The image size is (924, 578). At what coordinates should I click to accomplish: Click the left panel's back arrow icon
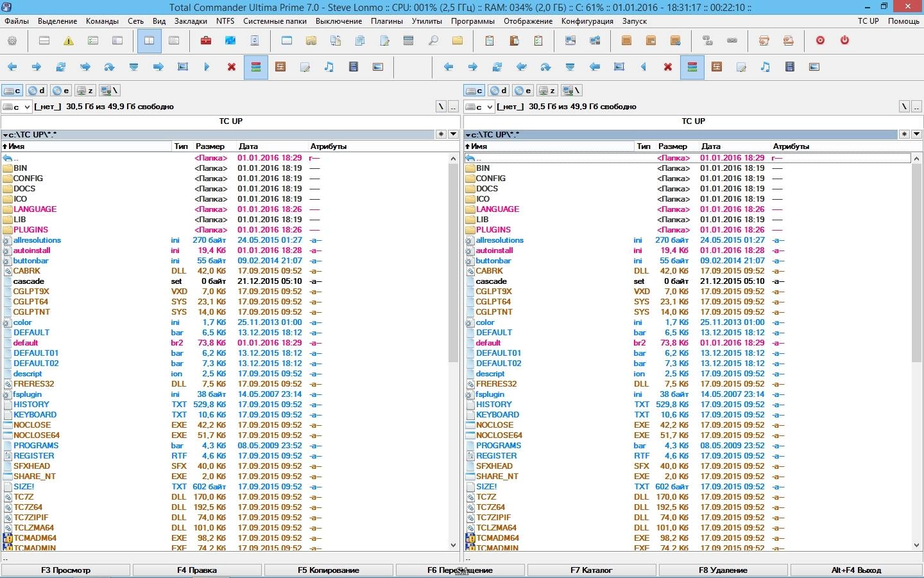(12, 67)
